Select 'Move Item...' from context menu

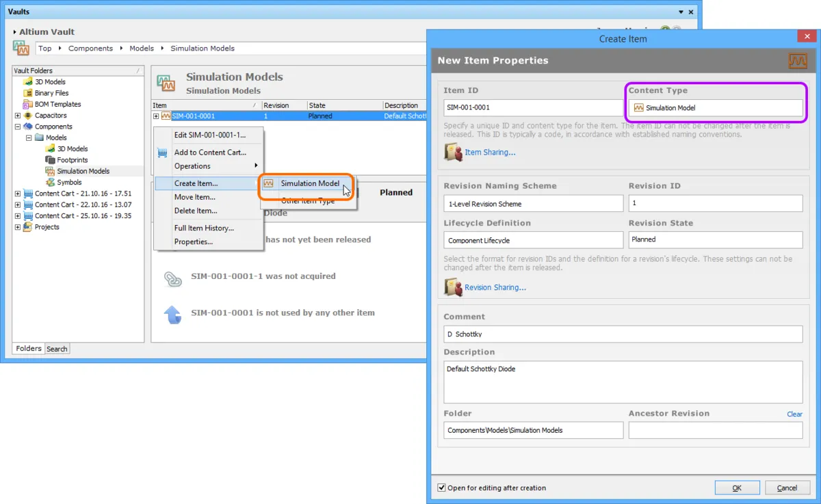(x=209, y=197)
